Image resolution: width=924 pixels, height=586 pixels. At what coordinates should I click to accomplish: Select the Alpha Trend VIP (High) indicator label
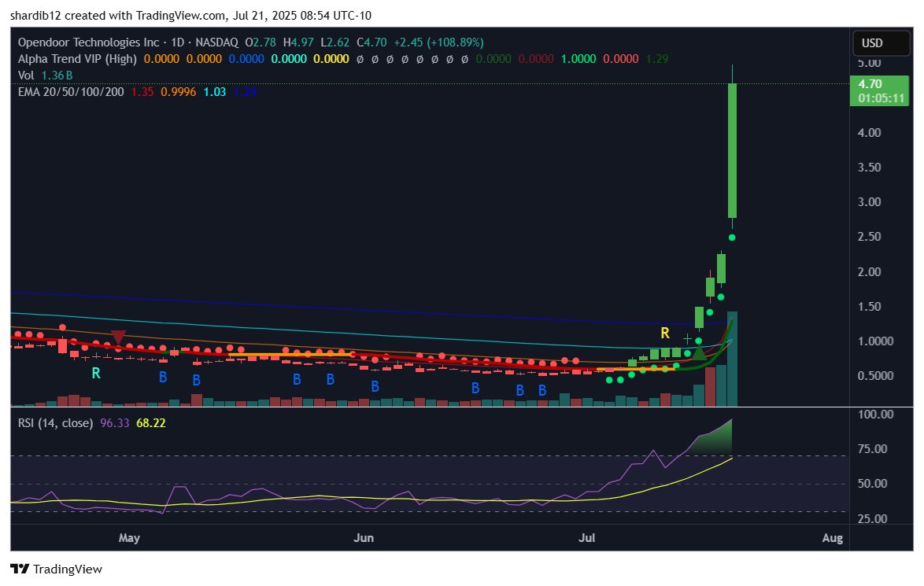pos(77,59)
